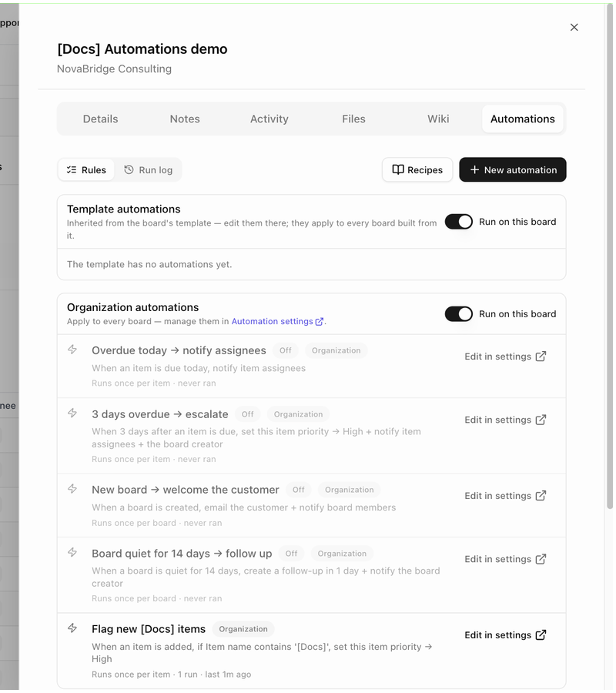616x693 pixels.
Task: Click the Off badge on Board quiet rule
Action: (x=293, y=555)
